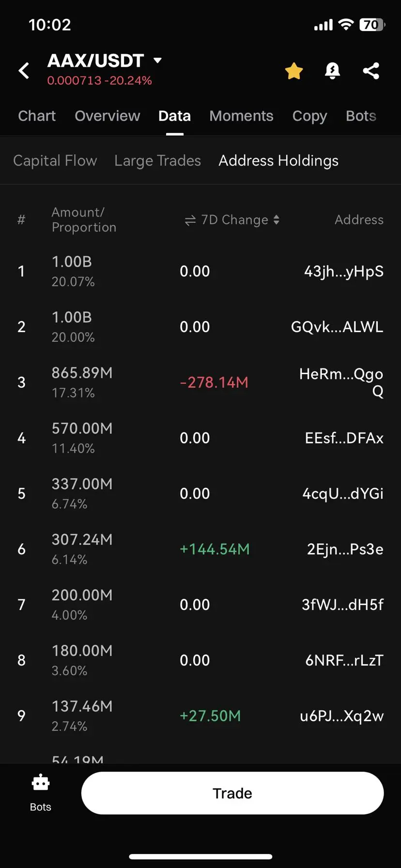Sort by 7D Change arrows
The width and height of the screenshot is (401, 868).
[x=276, y=220]
